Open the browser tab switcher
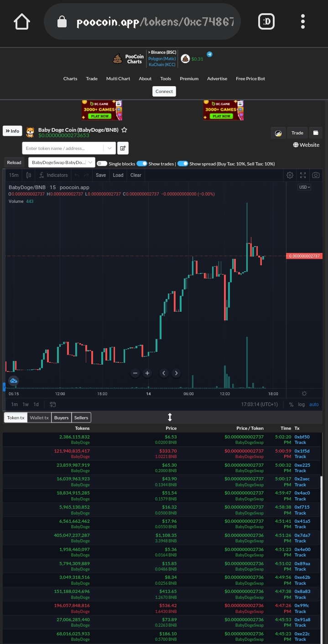 pyautogui.click(x=266, y=21)
